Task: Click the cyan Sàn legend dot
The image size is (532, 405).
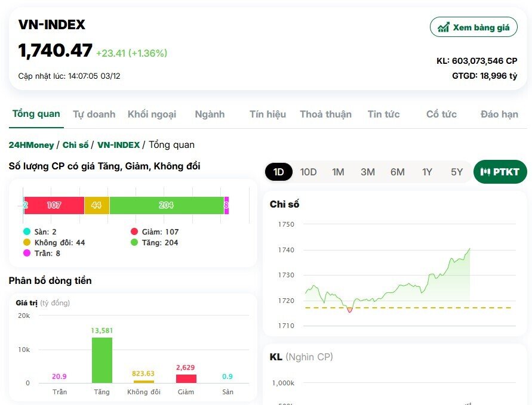Action: click(26, 231)
